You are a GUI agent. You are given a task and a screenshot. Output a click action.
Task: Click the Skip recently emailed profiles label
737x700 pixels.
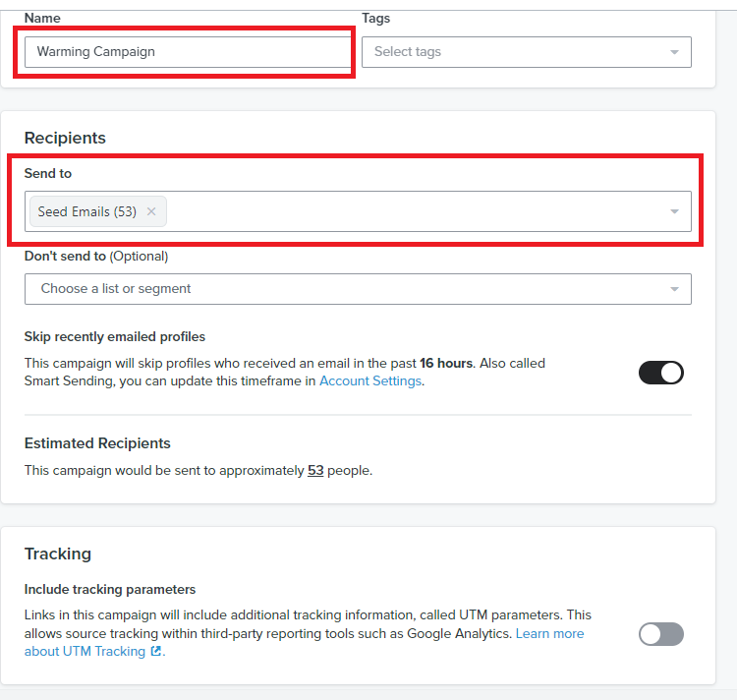click(x=115, y=336)
